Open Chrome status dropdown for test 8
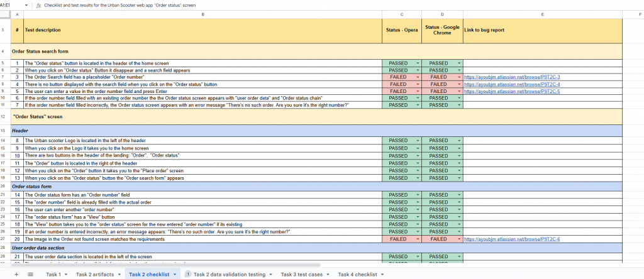Screen dimensions: 644x279 [x=459, y=141]
